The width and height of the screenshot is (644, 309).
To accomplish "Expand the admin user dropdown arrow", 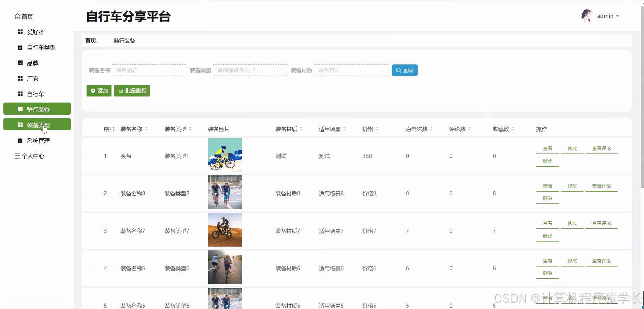I will click(617, 16).
